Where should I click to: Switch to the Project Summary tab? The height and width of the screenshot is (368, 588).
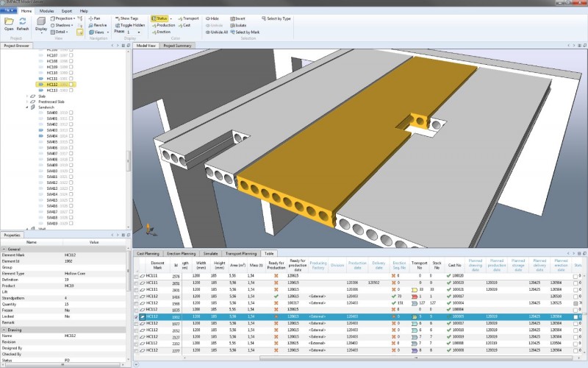[x=177, y=46]
